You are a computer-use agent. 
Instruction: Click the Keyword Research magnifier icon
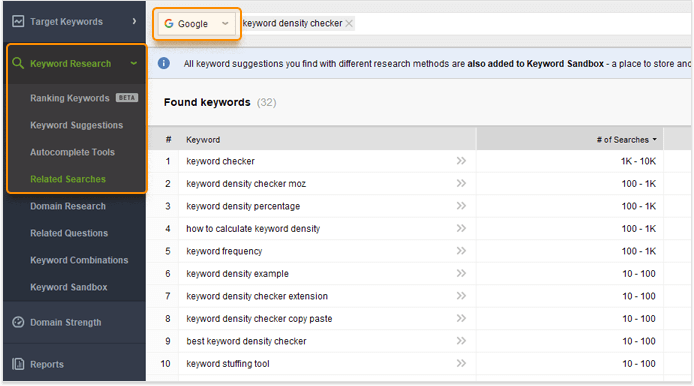coord(18,63)
